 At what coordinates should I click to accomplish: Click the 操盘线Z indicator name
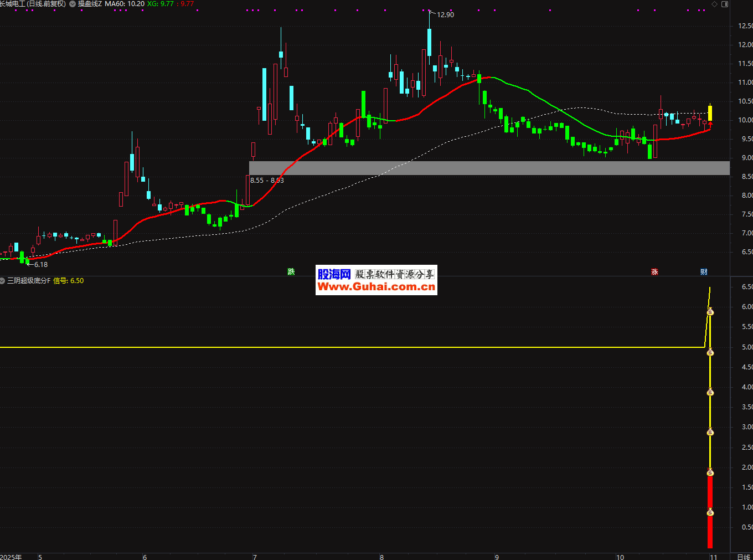click(x=90, y=4)
